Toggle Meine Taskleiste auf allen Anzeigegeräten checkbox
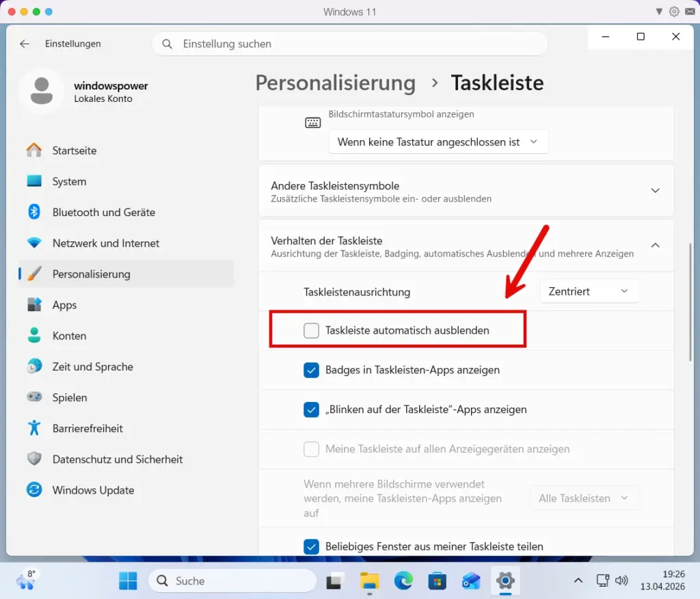700x599 pixels. click(x=311, y=449)
